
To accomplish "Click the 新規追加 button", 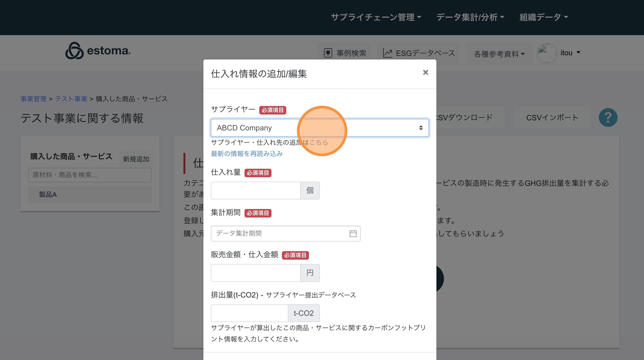I will [x=136, y=159].
